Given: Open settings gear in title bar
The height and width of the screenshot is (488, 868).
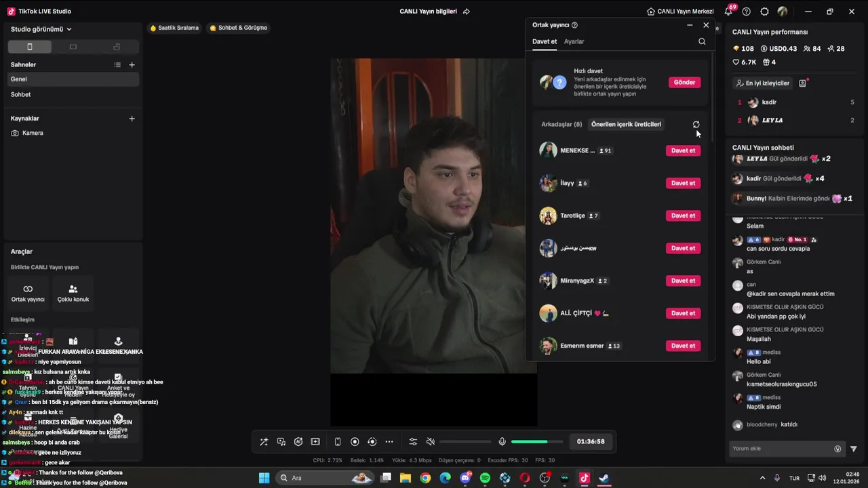Looking at the screenshot, I should [x=765, y=12].
